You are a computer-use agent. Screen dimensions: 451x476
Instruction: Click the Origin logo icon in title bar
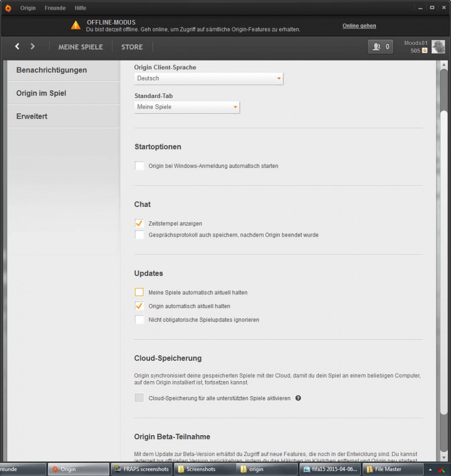pyautogui.click(x=8, y=8)
